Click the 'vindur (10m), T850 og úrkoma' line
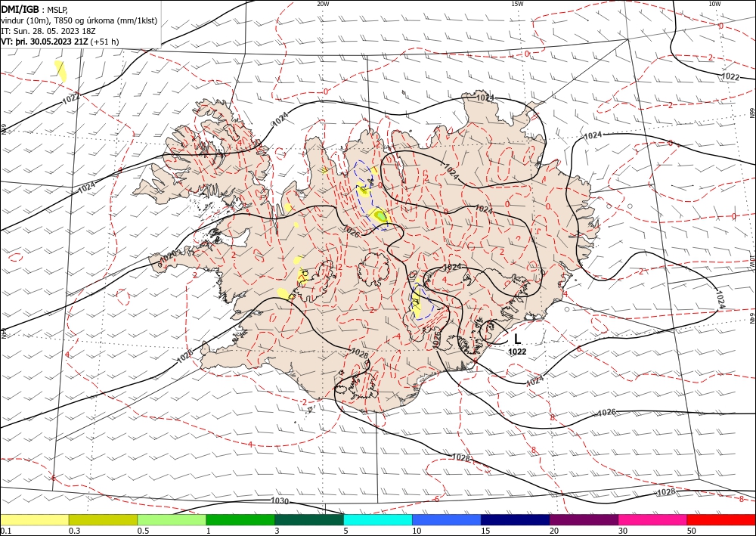The width and height of the screenshot is (756, 536). click(79, 20)
